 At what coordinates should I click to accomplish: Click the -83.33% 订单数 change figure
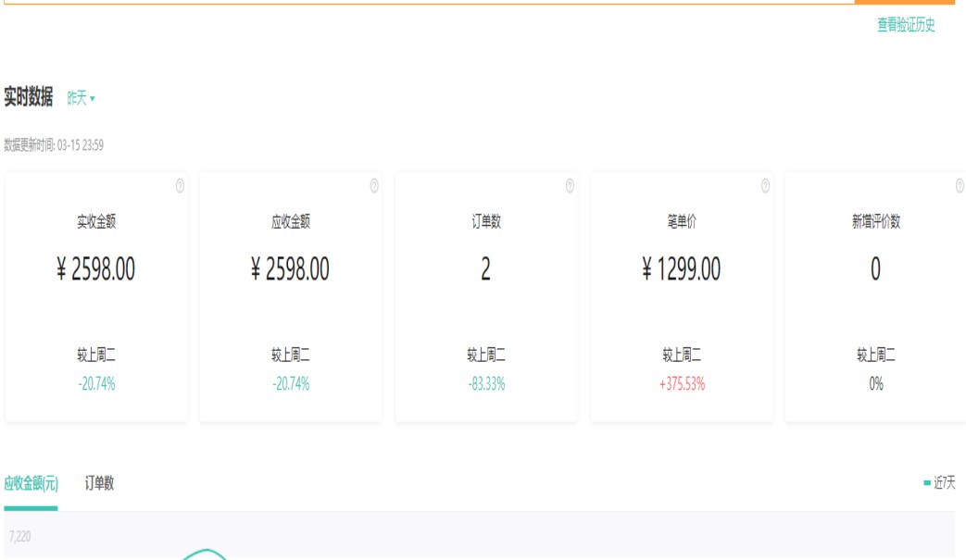point(486,384)
